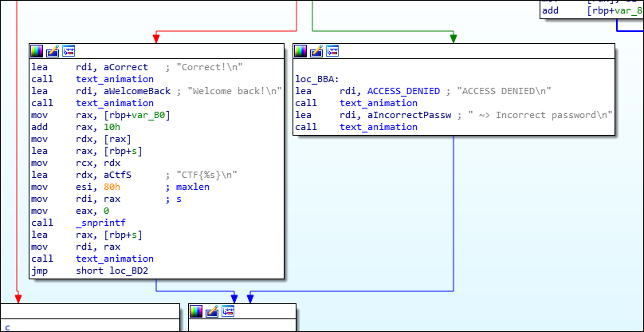The image size is (644, 332).
Task: Click text_animation call right below aCorrect line
Action: [x=115, y=79]
